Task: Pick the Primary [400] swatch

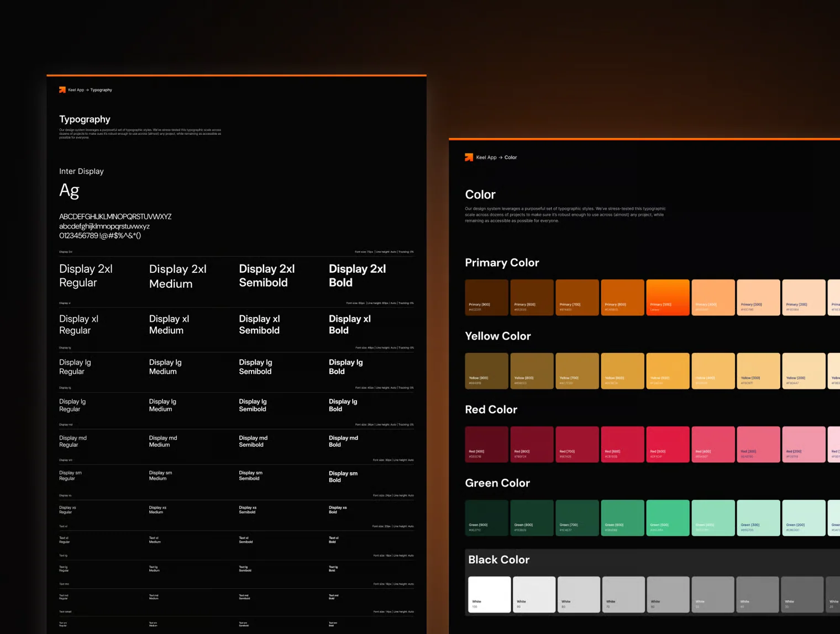Action: tap(713, 298)
